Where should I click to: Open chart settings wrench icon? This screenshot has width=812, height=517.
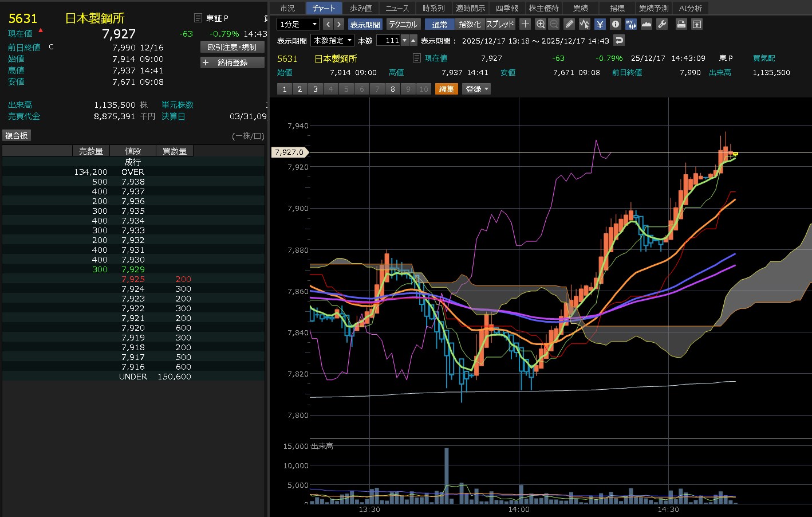click(662, 24)
